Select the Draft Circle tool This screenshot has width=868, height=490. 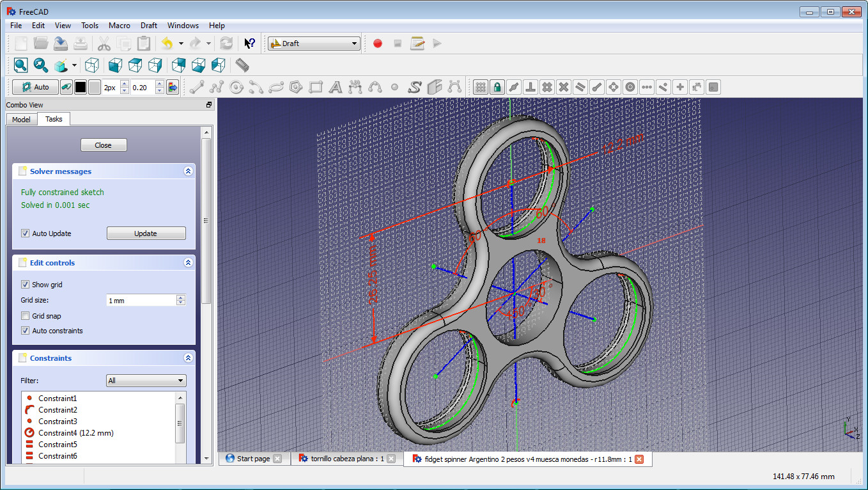click(236, 87)
